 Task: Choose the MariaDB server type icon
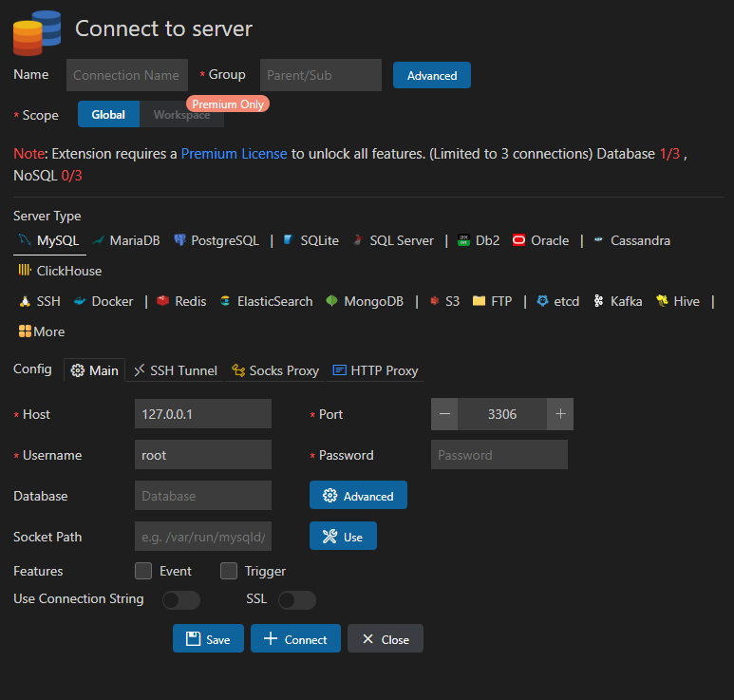coord(99,240)
